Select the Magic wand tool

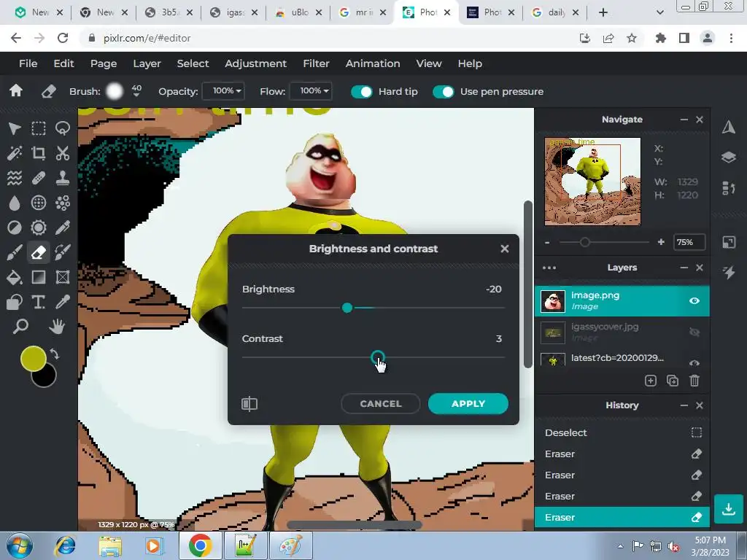(x=15, y=153)
